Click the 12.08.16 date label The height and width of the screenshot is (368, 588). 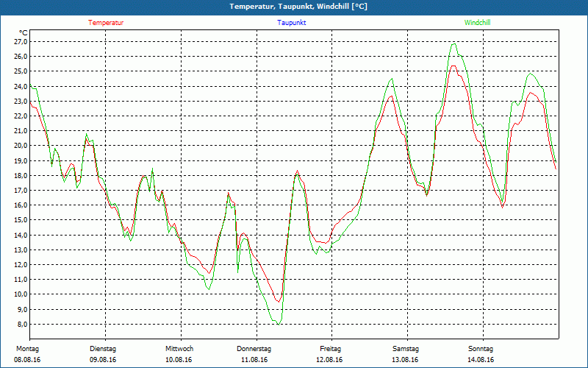point(329,360)
